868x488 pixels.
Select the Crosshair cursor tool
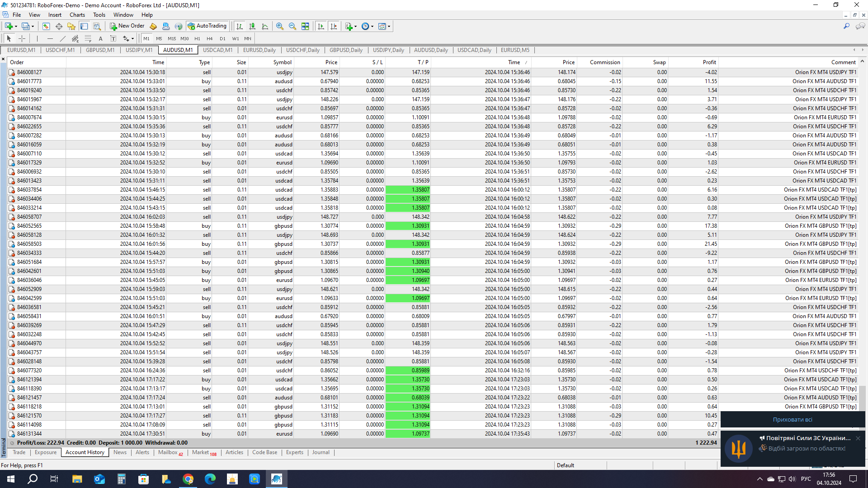tap(22, 38)
